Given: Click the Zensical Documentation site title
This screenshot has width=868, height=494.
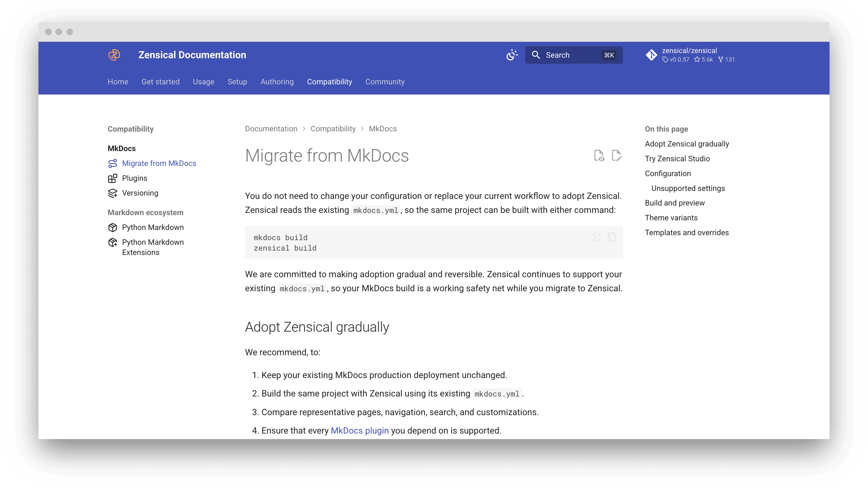Looking at the screenshot, I should click(x=192, y=55).
